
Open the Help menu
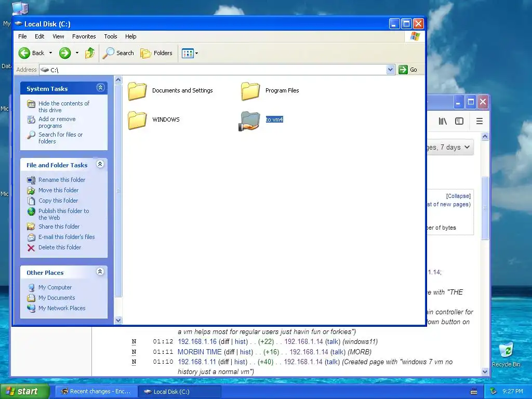pos(130,36)
